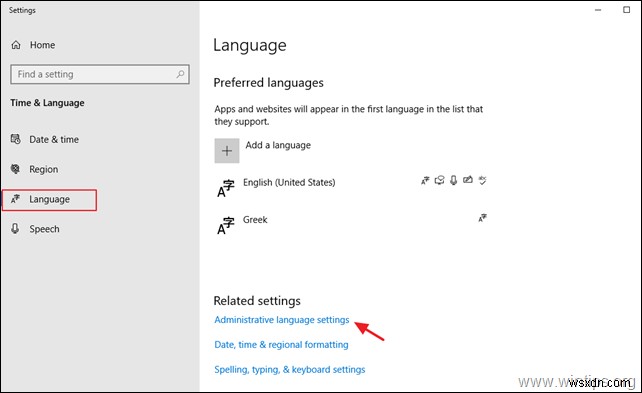Open Administrative language settings link
Screen dimensions: 642x393
pos(282,320)
